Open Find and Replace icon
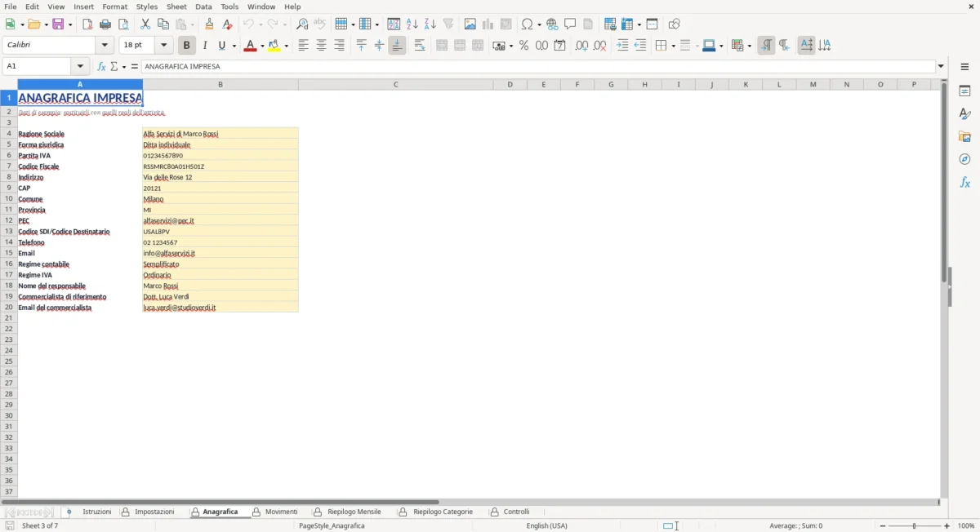This screenshot has height=532, width=980. [x=302, y=24]
